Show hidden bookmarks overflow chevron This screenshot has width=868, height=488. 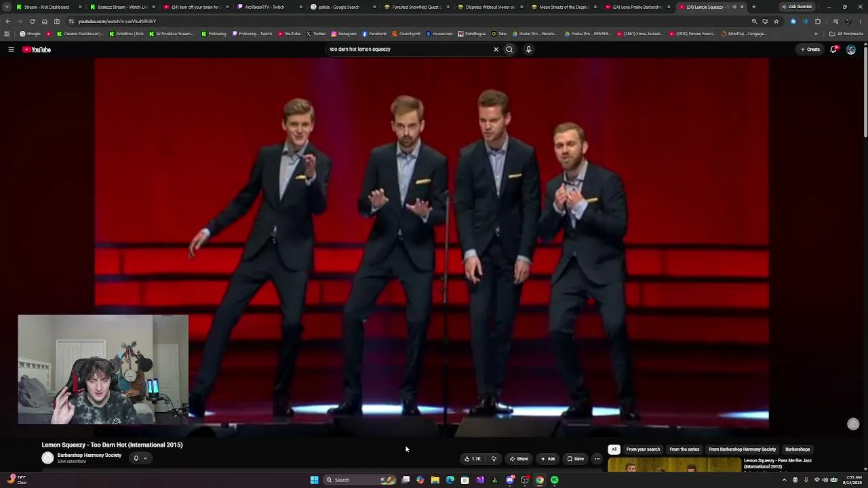[816, 34]
